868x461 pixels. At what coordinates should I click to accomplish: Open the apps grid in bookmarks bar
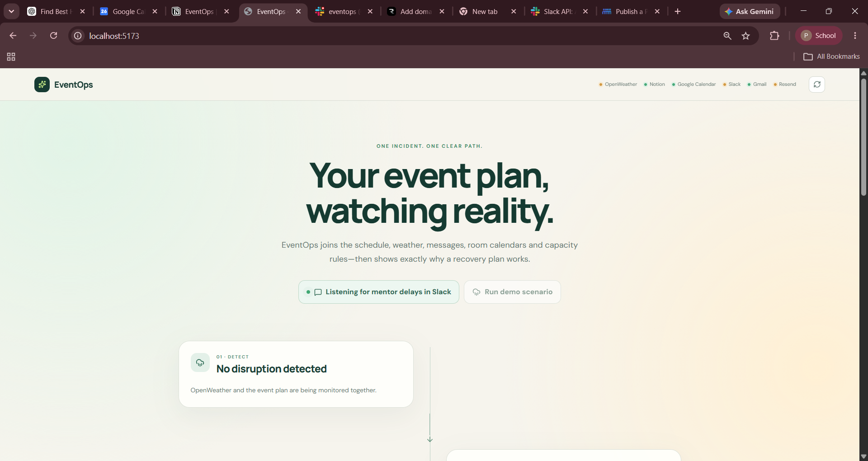click(11, 56)
